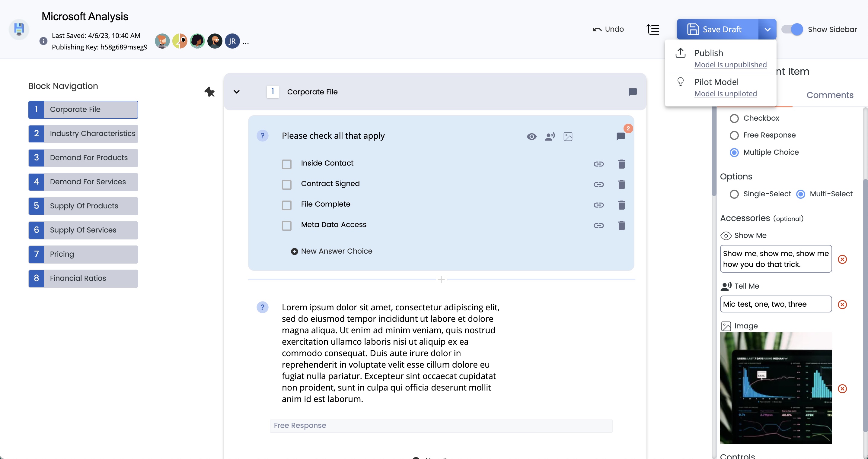Click the floppy disk app logo icon
The height and width of the screenshot is (459, 868).
click(x=19, y=30)
